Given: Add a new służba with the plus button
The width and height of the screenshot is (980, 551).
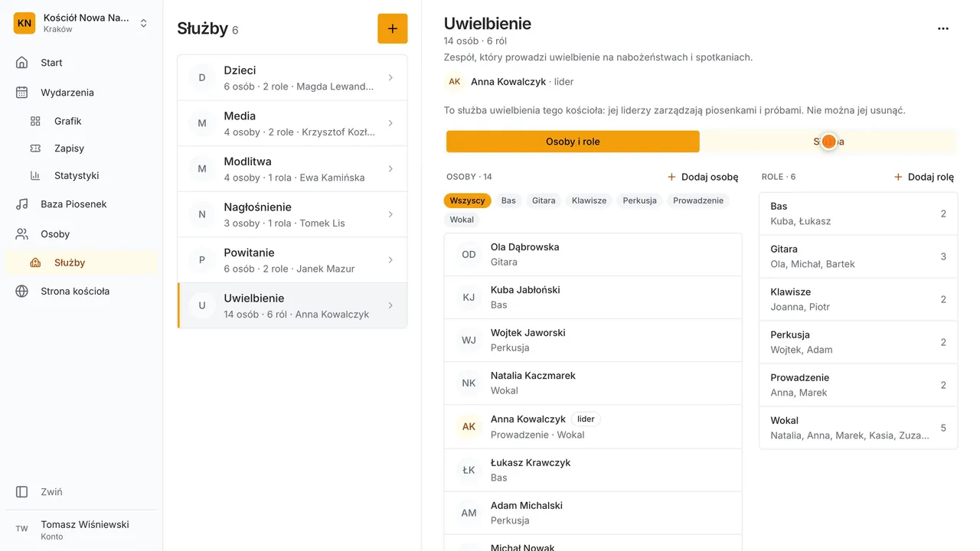Looking at the screenshot, I should click(x=393, y=28).
